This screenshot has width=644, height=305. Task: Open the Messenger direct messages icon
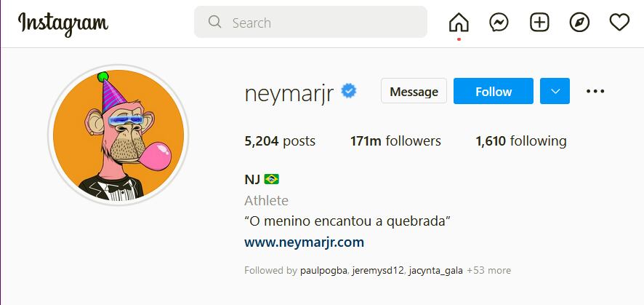point(499,22)
